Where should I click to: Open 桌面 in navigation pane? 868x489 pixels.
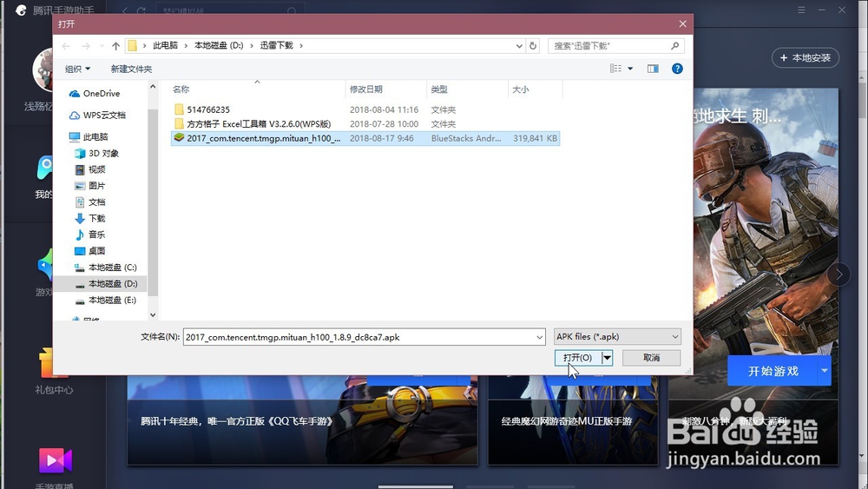point(90,251)
